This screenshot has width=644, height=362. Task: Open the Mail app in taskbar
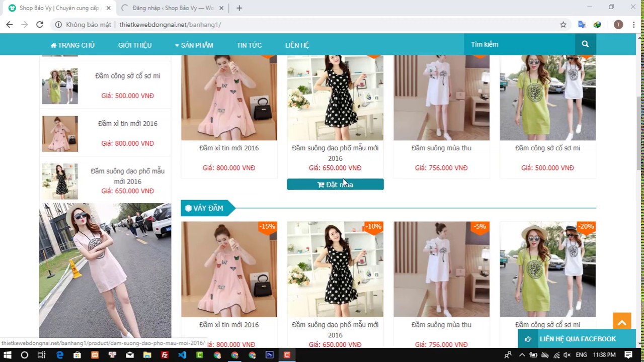[130, 355]
